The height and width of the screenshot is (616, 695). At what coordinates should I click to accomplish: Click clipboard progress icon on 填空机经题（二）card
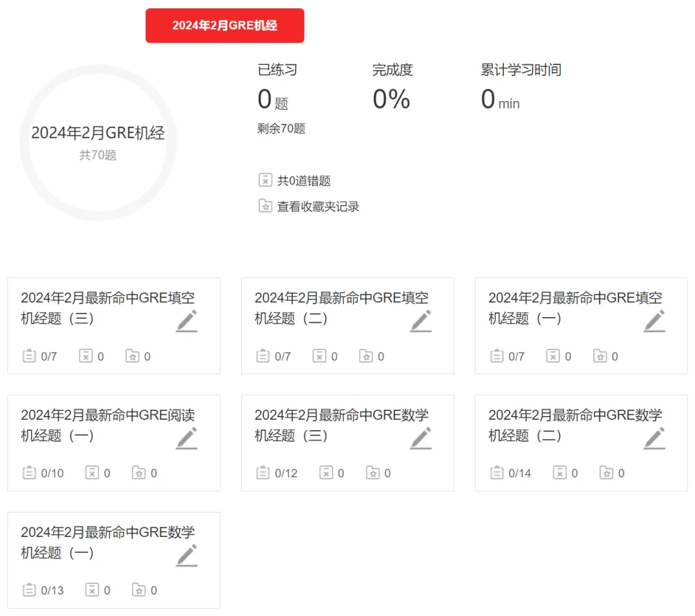[x=263, y=356]
